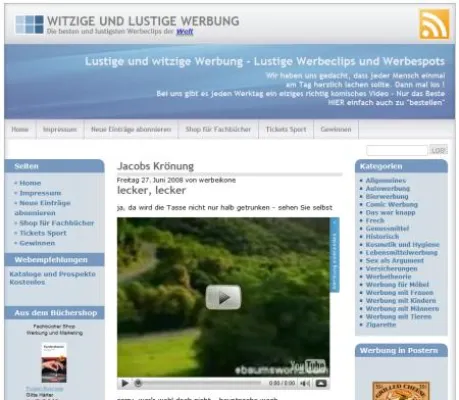The height and width of the screenshot is (400, 459).
Task: Open the Allgemeines category
Action: [386, 180]
